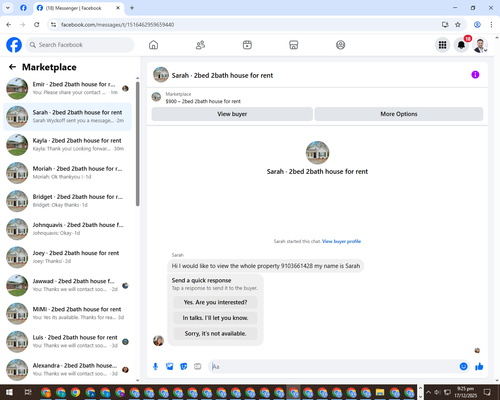Open the Luis conversation
The image size is (500, 400).
67,341
